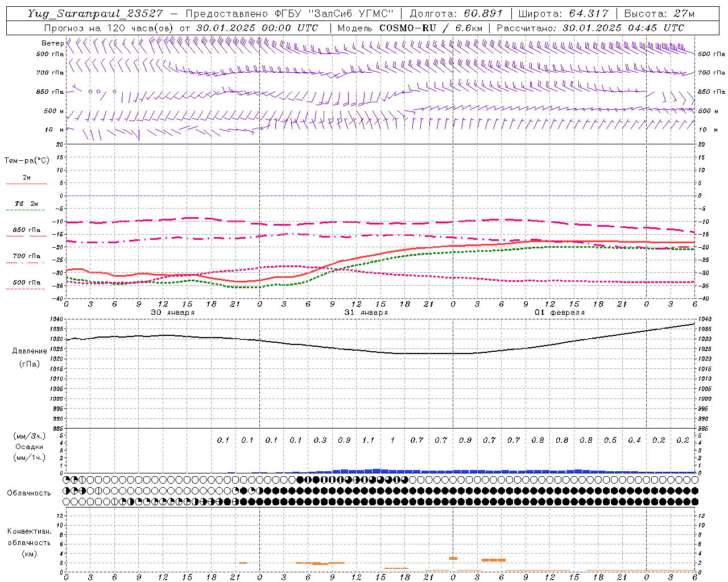The width and height of the screenshot is (728, 582).
Task: Click the (мм/1ч.) unit label
Action: [x=30, y=458]
